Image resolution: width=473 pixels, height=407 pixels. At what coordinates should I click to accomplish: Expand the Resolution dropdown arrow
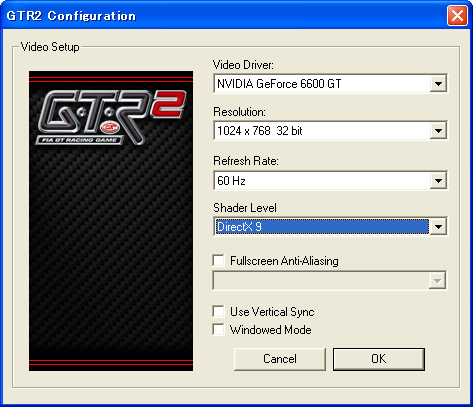tap(438, 131)
